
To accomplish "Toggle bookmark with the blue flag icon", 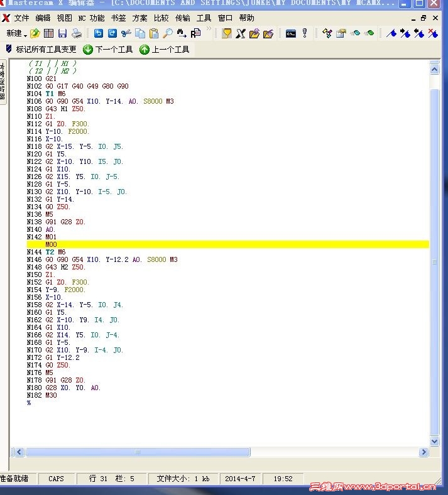I will [x=392, y=33].
